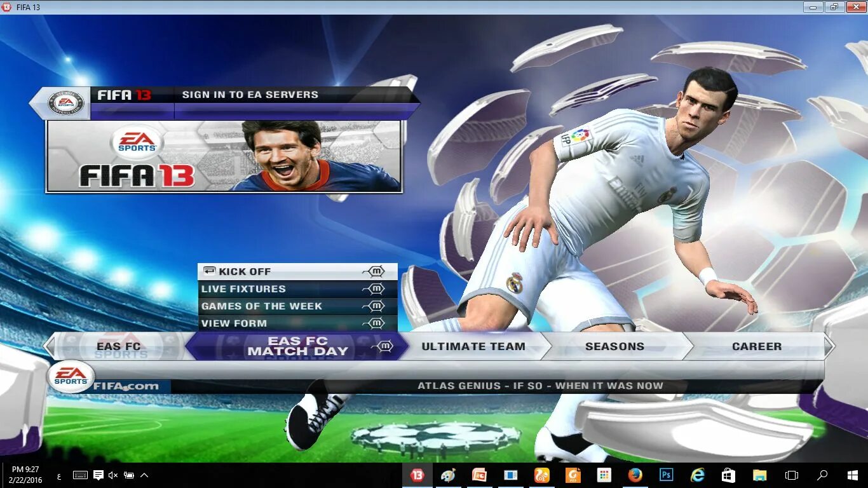Click the enter-key icon before KICK OFF
This screenshot has width=868, height=488.
[209, 271]
